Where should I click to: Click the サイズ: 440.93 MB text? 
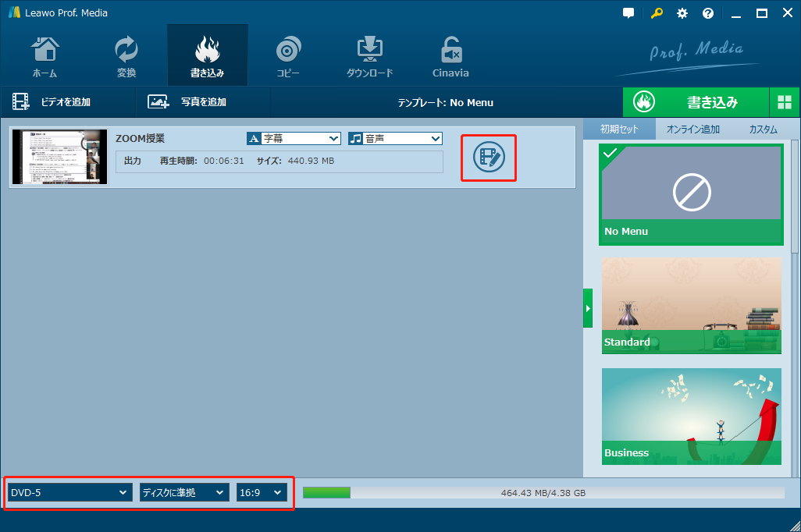(x=295, y=161)
